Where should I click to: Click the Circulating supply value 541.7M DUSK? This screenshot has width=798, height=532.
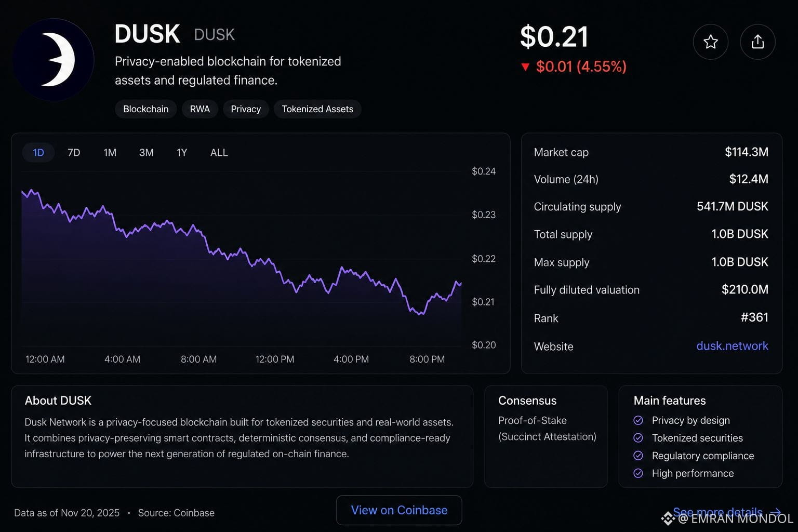pos(733,207)
